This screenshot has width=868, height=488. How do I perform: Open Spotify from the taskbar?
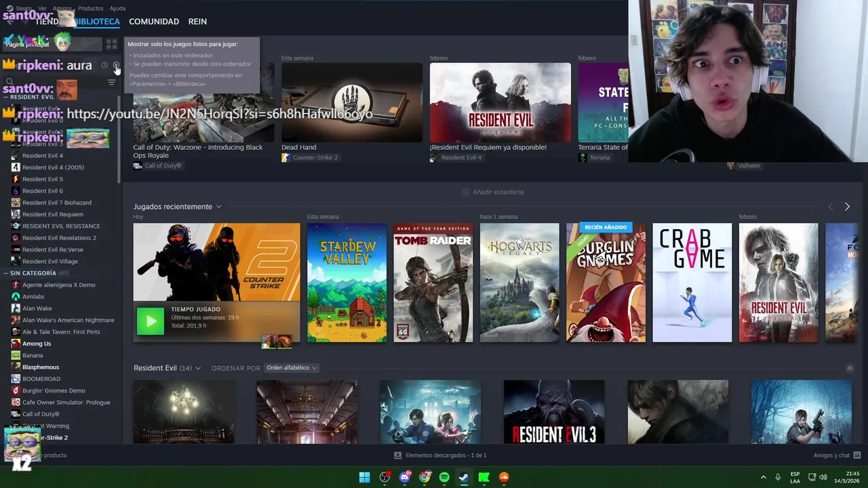point(444,477)
